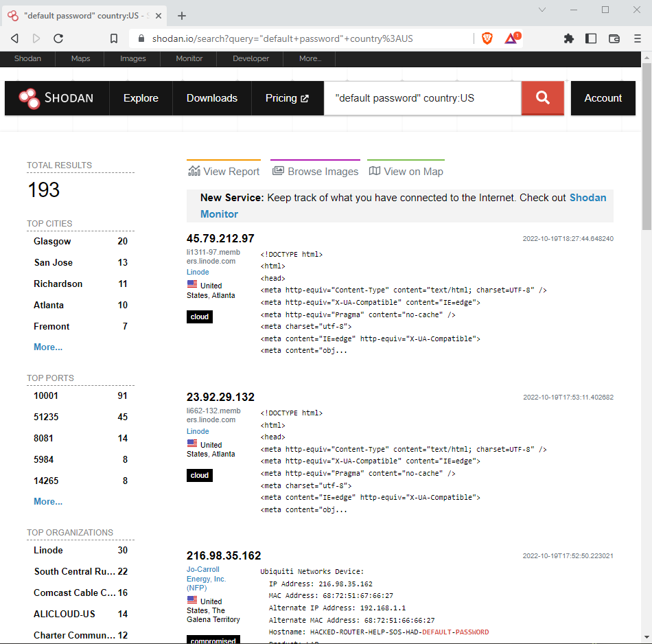The width and height of the screenshot is (652, 644).
Task: Filter by organization ALICLOUD-US
Action: tap(65, 614)
